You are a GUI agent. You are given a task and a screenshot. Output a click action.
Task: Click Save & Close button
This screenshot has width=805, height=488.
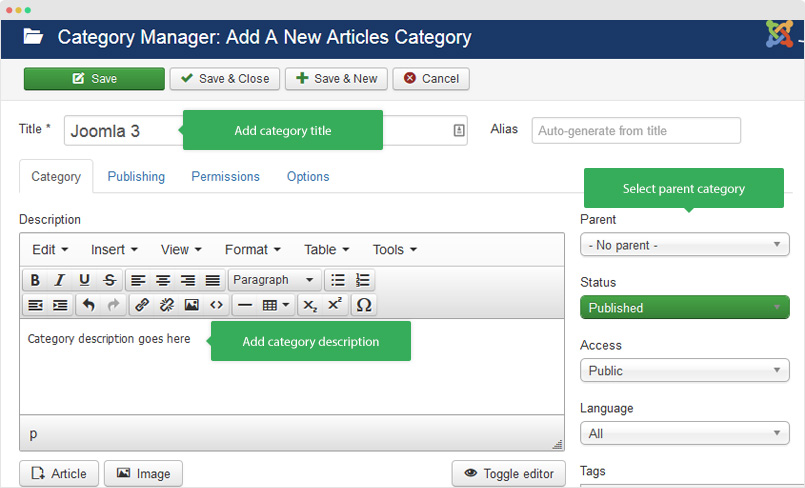(225, 79)
